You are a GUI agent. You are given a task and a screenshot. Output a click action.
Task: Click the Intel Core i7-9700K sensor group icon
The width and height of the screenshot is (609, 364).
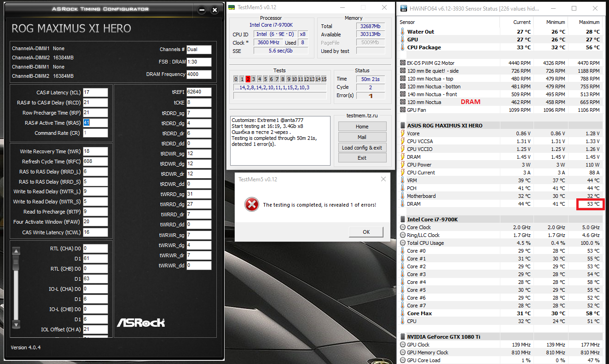402,220
